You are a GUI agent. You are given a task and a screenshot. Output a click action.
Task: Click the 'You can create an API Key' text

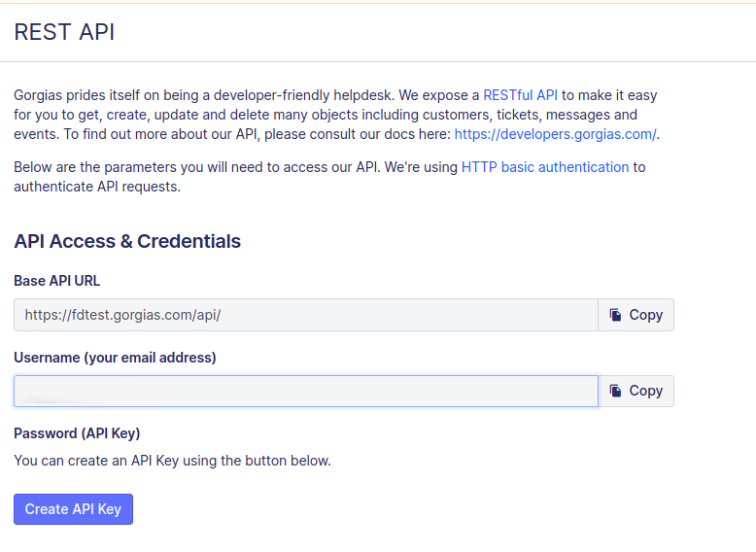(x=172, y=461)
